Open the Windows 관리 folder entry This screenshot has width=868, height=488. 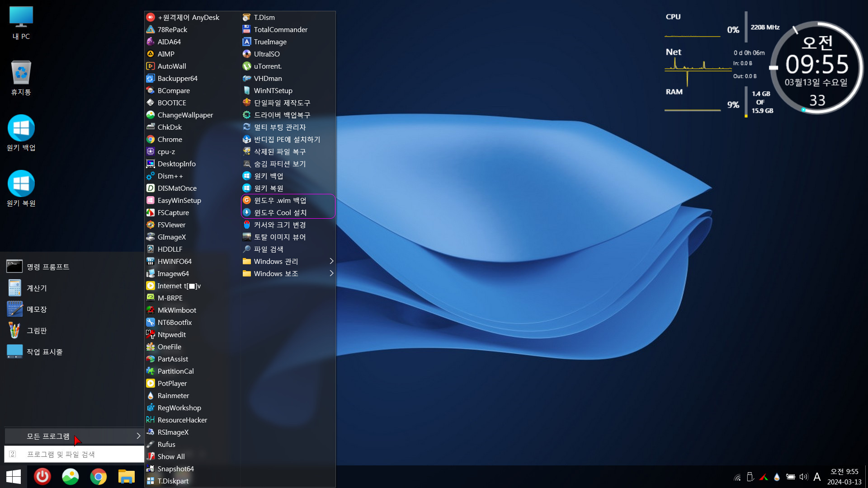(x=288, y=261)
